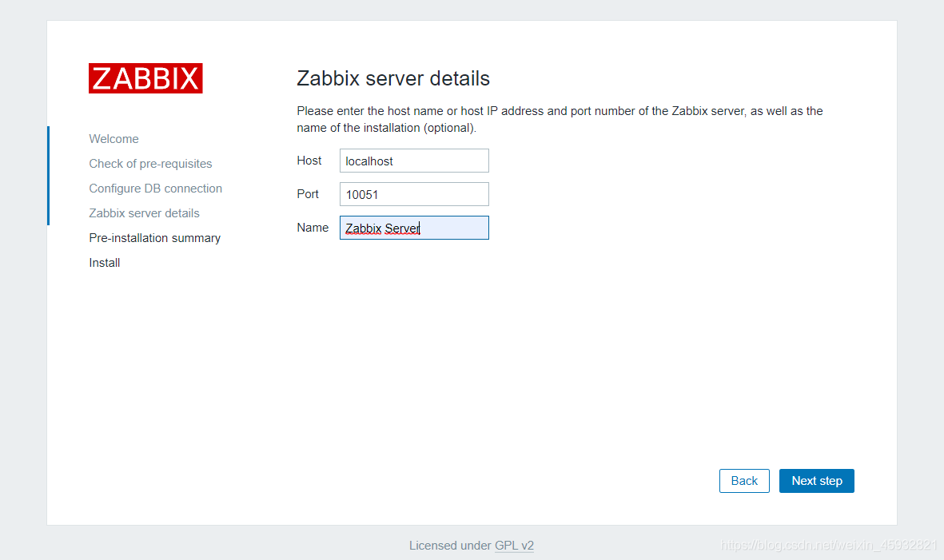Screen dimensions: 944x560
Task: Proceed with the Next step button
Action: 816,481
